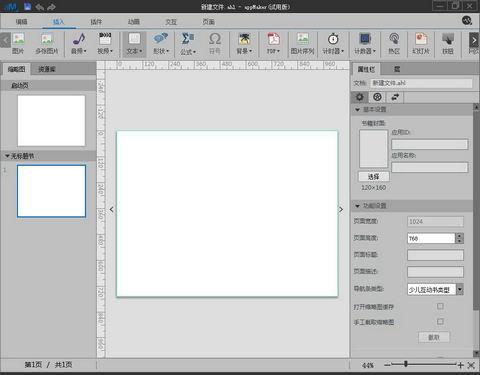This screenshot has width=480, height=375.
Task: Undo the last action
Action: point(39,7)
